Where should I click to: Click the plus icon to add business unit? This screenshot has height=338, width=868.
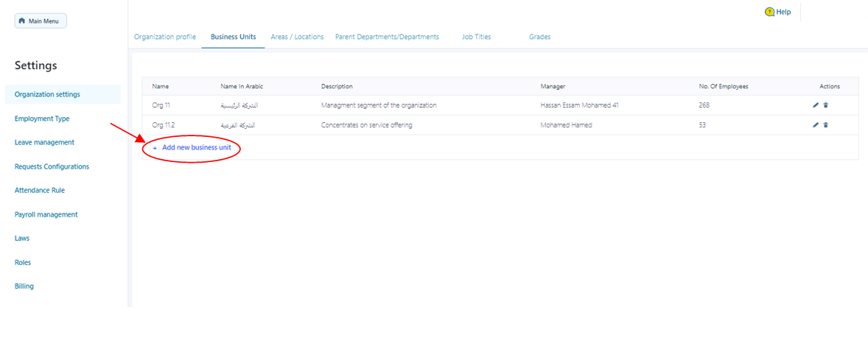(155, 148)
